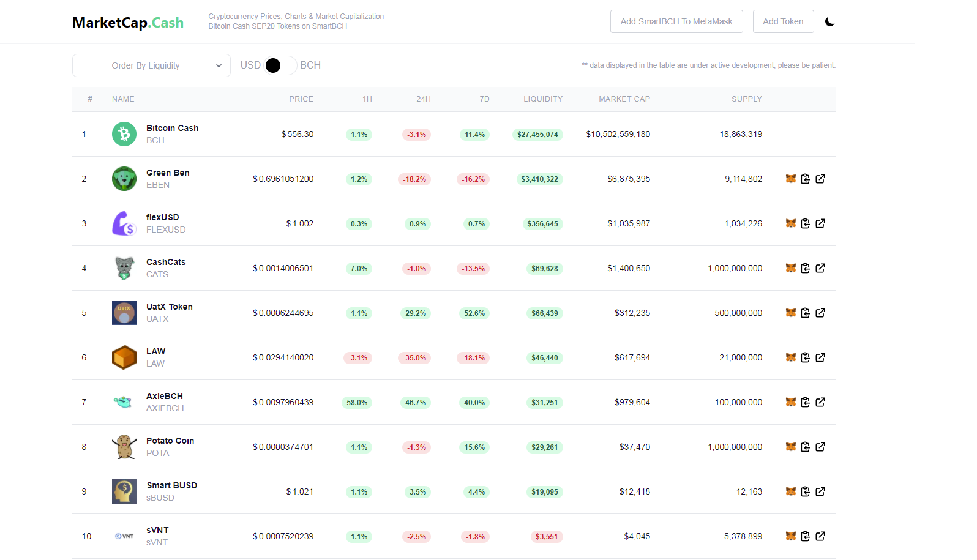Add LAW to MetaMask via fox icon

tap(791, 357)
